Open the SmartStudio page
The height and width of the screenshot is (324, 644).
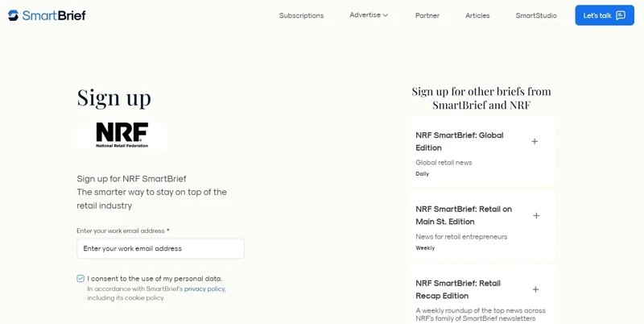(x=536, y=15)
